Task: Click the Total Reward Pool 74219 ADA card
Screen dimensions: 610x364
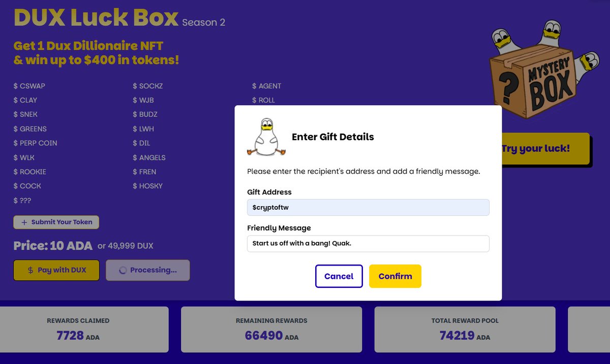Action: (465, 329)
